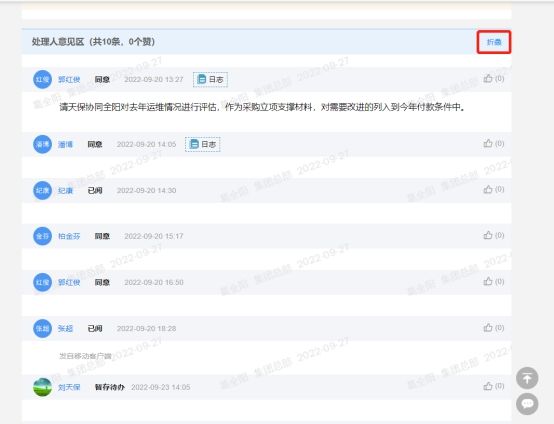Open 张超's user name link
Viewport: 554px width, 424px height.
point(65,329)
